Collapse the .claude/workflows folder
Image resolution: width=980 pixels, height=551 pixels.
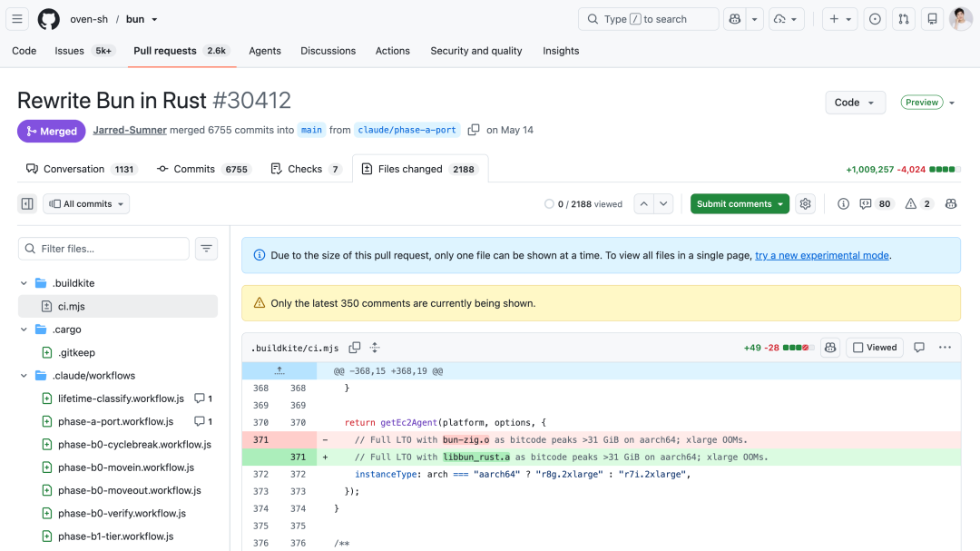point(24,375)
